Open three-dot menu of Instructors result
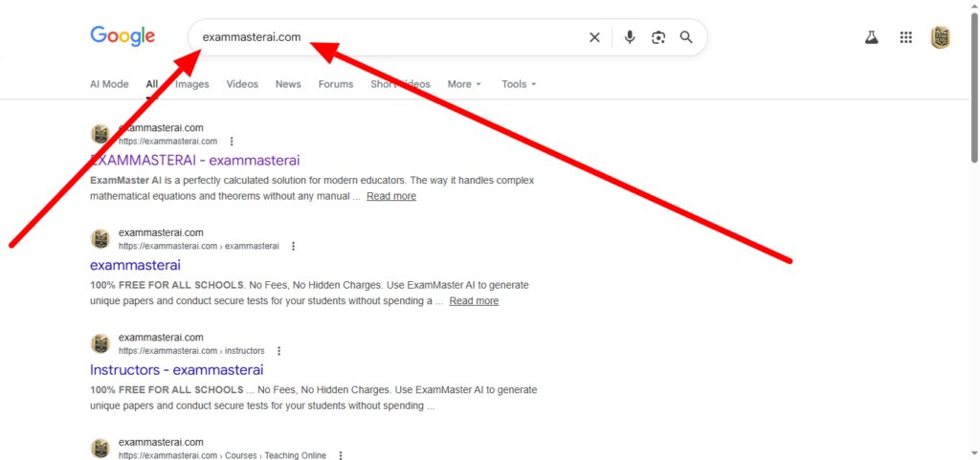 (x=278, y=351)
